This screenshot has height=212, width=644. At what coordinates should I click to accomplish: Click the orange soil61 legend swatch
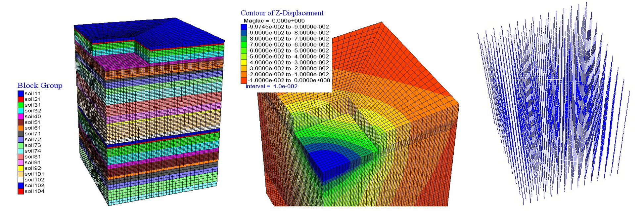[x=21, y=128]
